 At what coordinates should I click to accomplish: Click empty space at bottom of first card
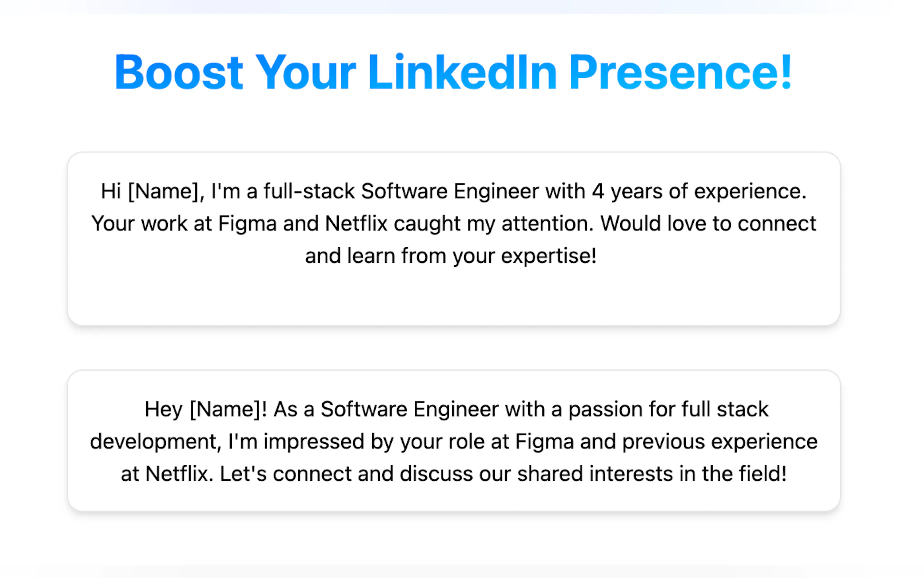(x=453, y=298)
